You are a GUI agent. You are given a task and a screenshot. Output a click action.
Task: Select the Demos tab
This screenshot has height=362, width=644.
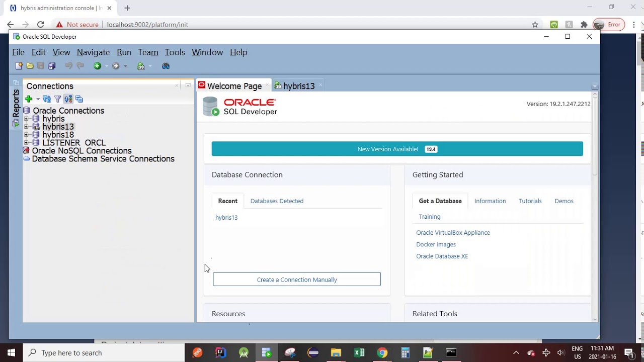click(x=564, y=201)
